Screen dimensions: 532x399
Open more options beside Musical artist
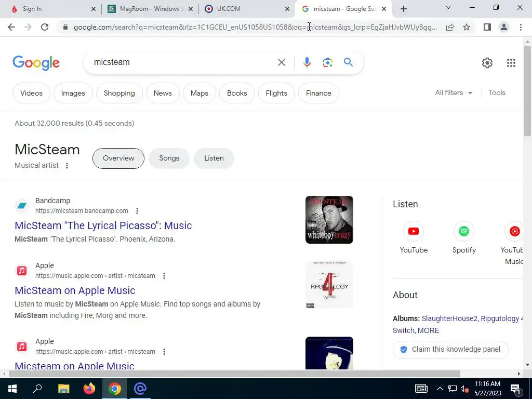[x=67, y=166]
